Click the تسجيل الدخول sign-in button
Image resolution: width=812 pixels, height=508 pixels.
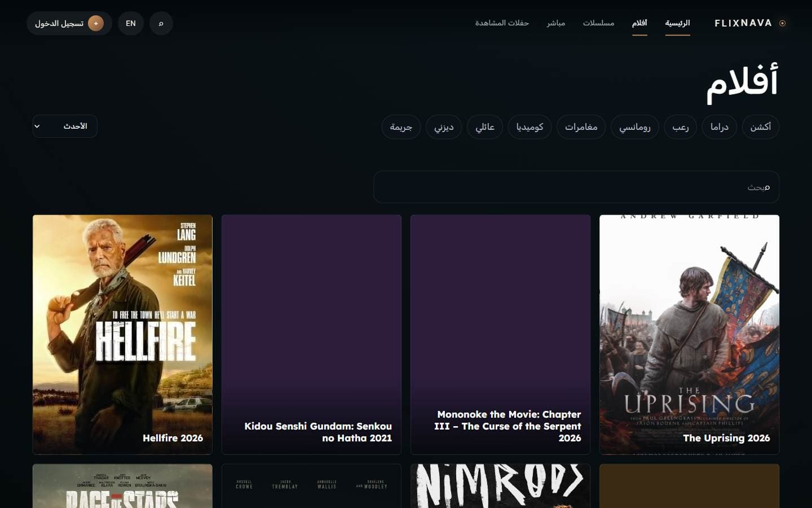click(x=69, y=23)
